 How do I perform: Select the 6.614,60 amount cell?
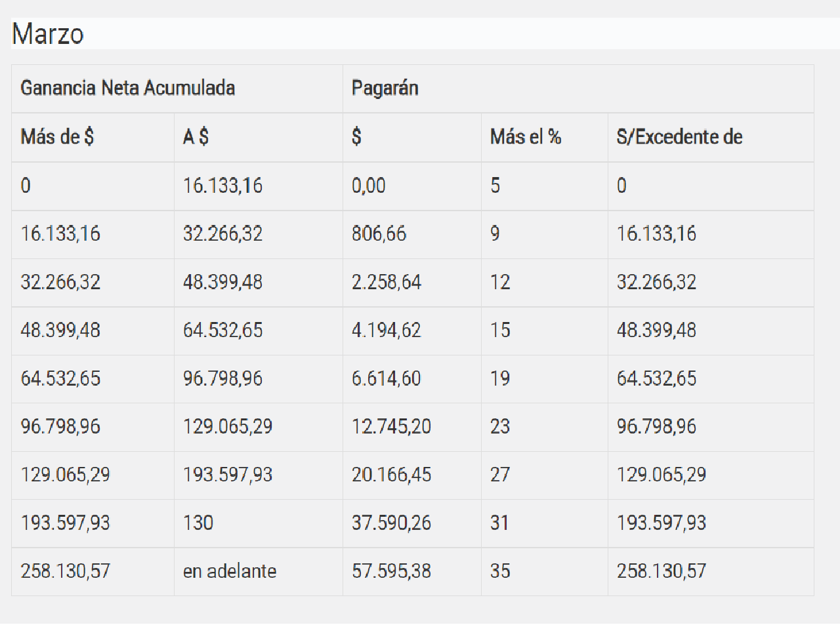[x=387, y=378]
